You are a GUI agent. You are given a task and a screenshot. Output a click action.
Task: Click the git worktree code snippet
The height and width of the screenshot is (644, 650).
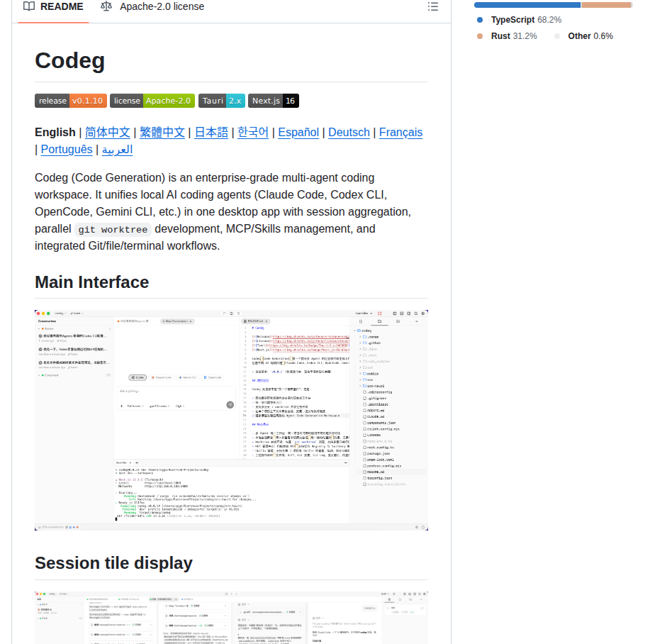pos(113,229)
